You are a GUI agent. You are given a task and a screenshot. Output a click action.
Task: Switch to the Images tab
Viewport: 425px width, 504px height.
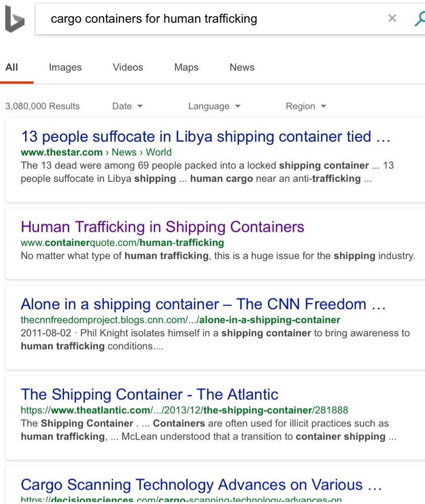[x=65, y=67]
